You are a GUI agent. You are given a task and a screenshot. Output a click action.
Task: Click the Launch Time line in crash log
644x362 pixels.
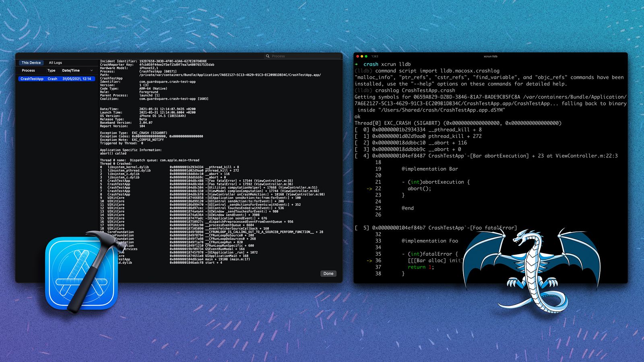click(x=148, y=113)
